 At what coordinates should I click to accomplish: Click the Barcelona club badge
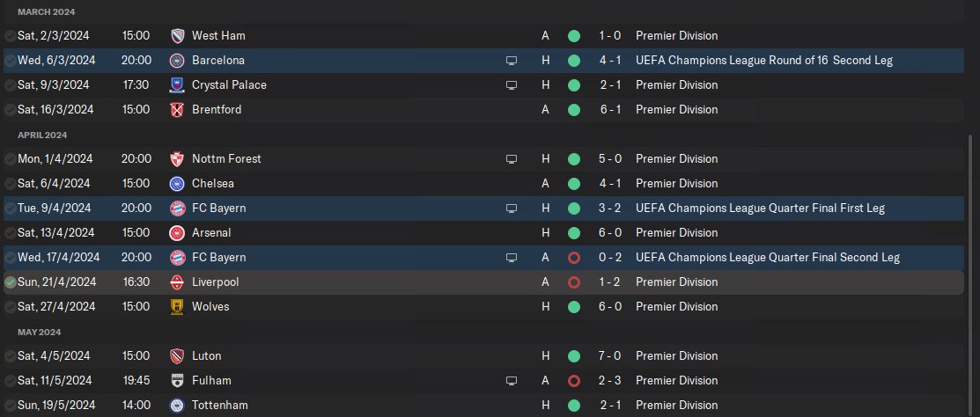tap(177, 61)
